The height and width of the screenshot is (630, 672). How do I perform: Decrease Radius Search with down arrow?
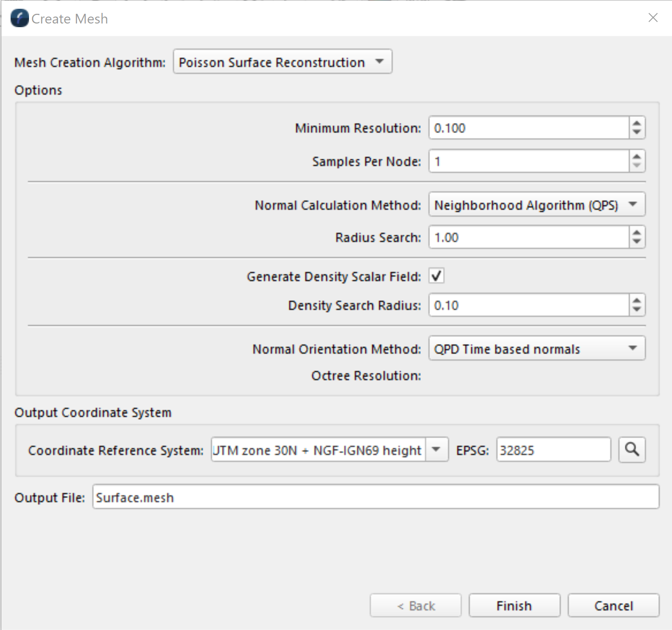point(637,242)
